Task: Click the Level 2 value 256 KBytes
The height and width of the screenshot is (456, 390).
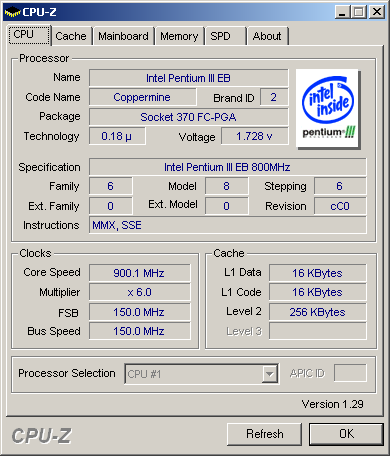Action: pos(318,312)
